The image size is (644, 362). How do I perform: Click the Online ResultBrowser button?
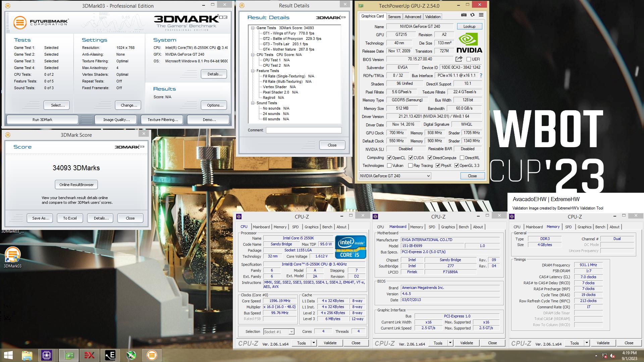pyautogui.click(x=76, y=185)
